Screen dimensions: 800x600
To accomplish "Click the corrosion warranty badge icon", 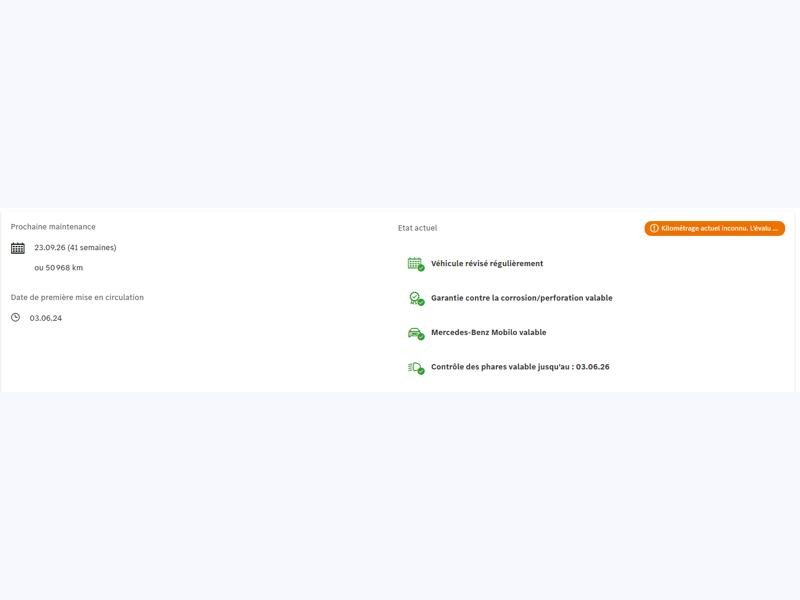I will click(x=415, y=298).
